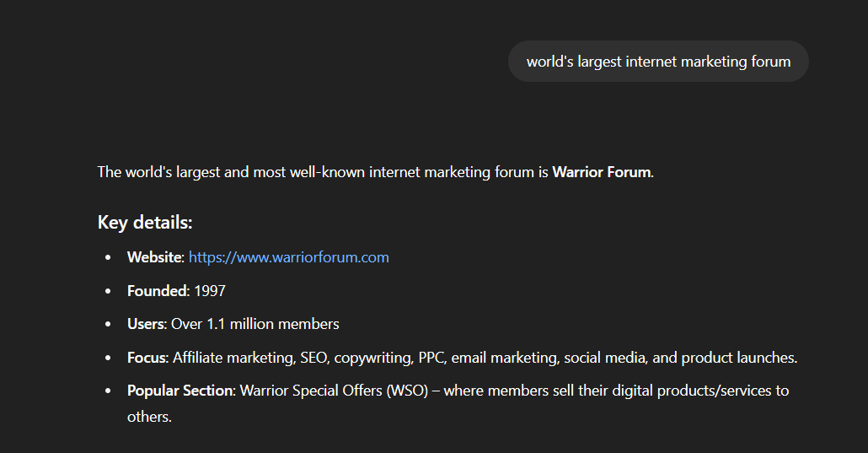The image size is (868, 453).
Task: Click the user message bubble about marketing forum
Action: point(658,62)
